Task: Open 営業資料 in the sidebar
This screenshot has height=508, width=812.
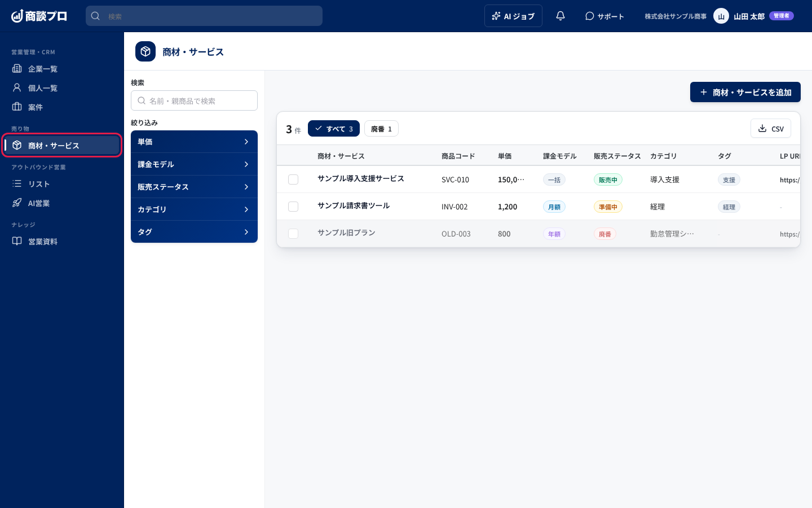Action: click(62, 241)
